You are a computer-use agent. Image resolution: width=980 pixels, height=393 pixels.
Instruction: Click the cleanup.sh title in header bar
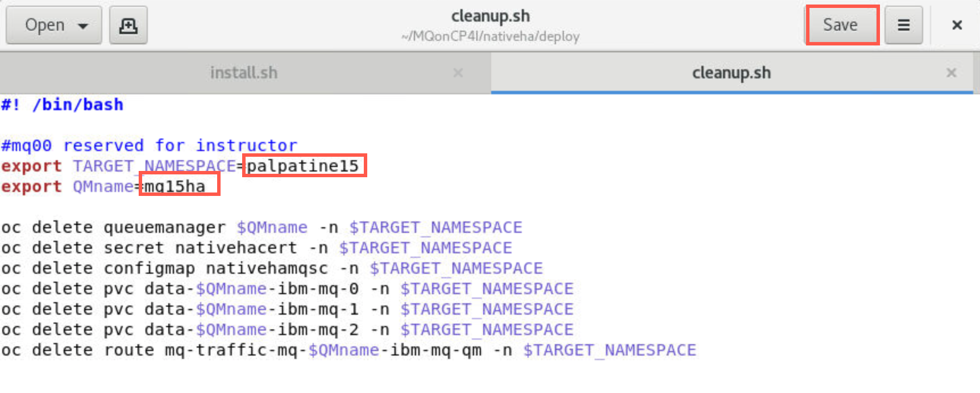coord(491,16)
